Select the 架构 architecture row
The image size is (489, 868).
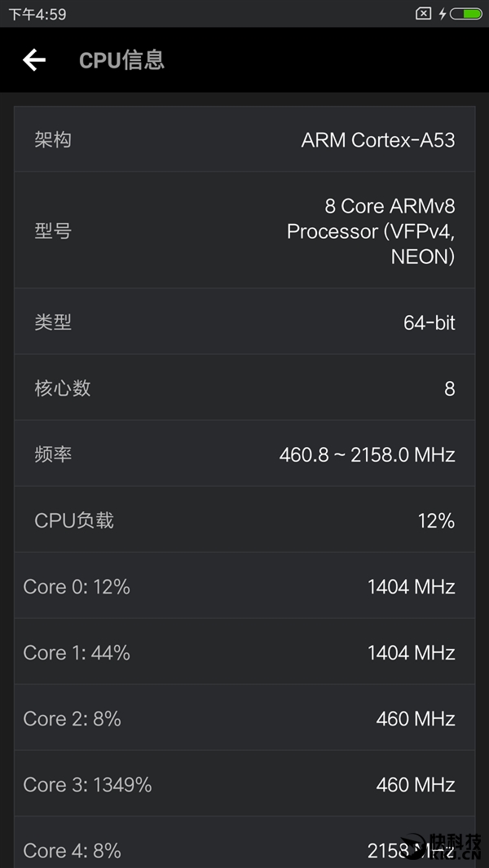[244, 139]
